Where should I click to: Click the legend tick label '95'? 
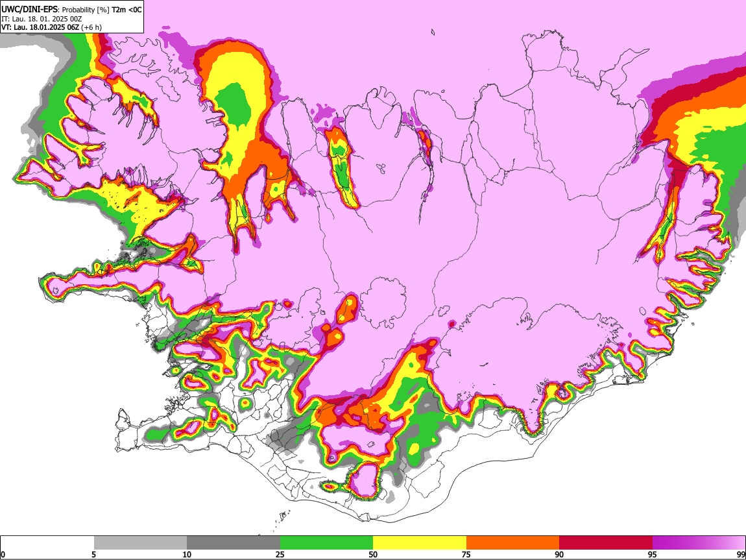653,554
